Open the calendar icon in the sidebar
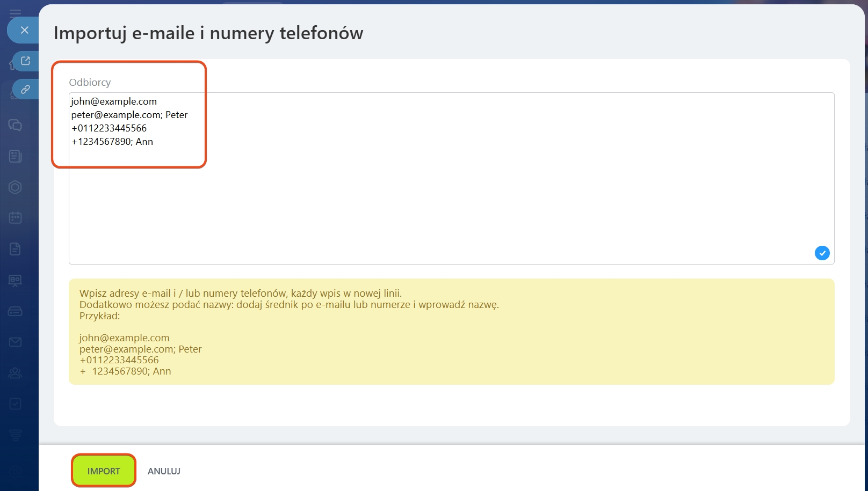The image size is (868, 491). (15, 218)
